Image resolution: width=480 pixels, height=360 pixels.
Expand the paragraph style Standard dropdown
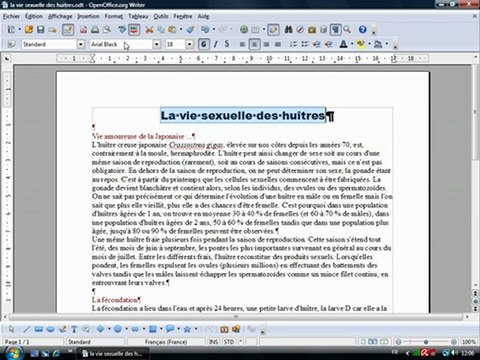point(81,44)
